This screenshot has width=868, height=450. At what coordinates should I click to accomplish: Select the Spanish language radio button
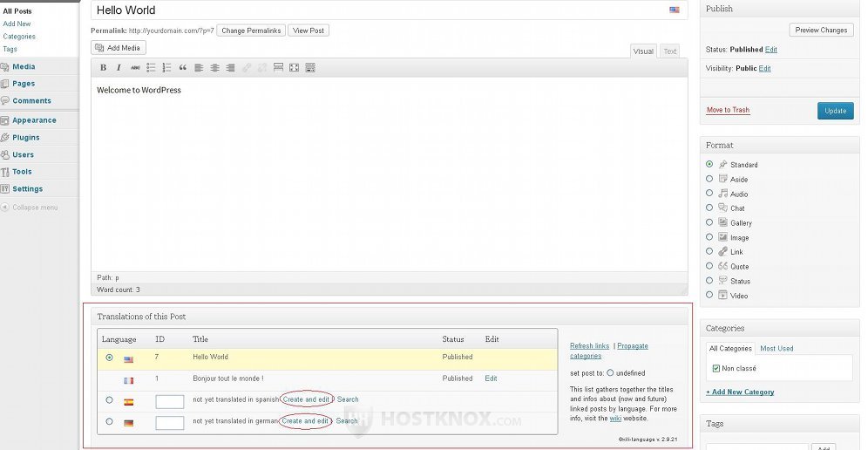point(109,400)
